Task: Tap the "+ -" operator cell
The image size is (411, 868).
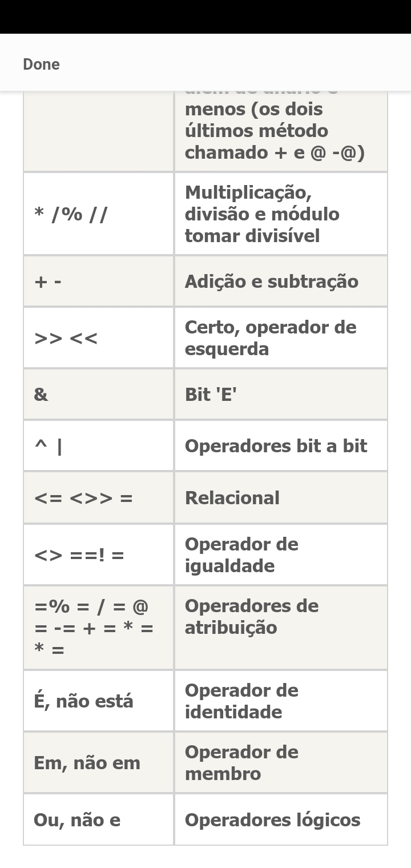Action: click(48, 282)
